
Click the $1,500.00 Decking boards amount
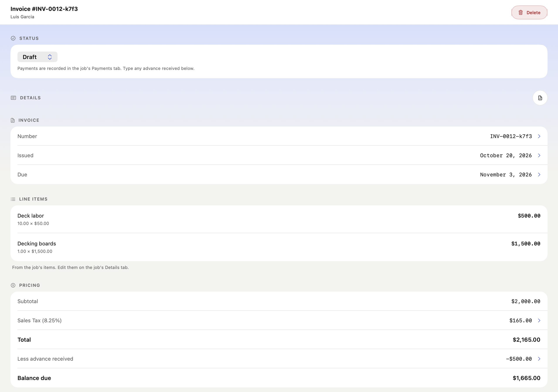(526, 244)
